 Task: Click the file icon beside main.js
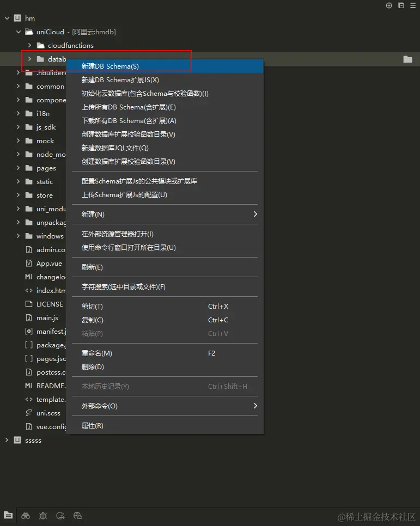pos(29,317)
